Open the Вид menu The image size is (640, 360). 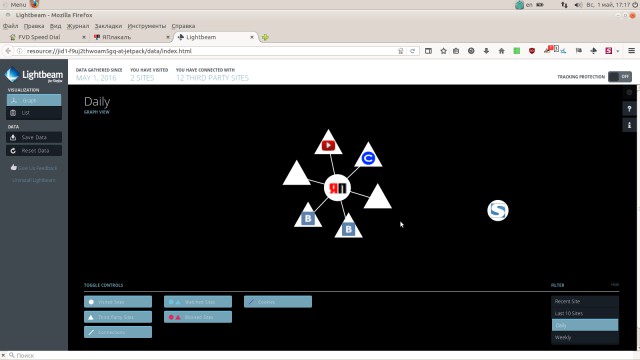pos(56,26)
